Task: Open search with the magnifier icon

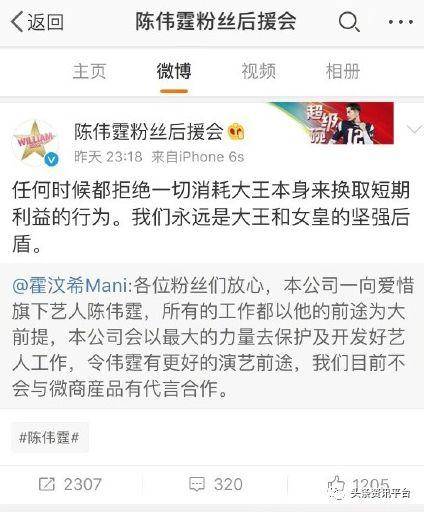Action: point(349,21)
